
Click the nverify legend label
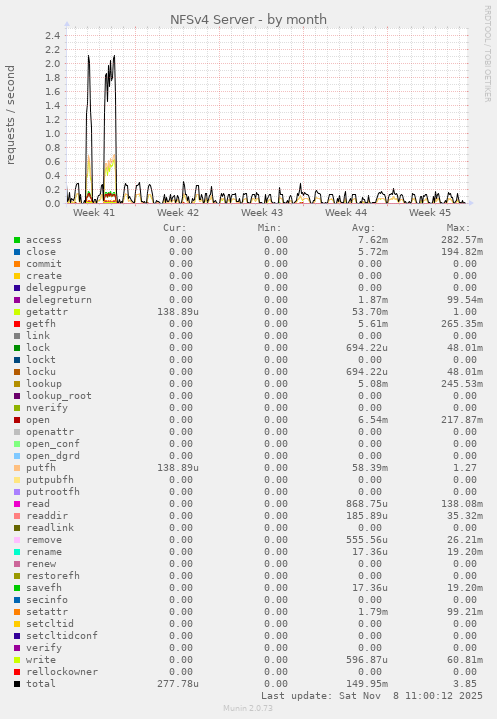(x=47, y=408)
